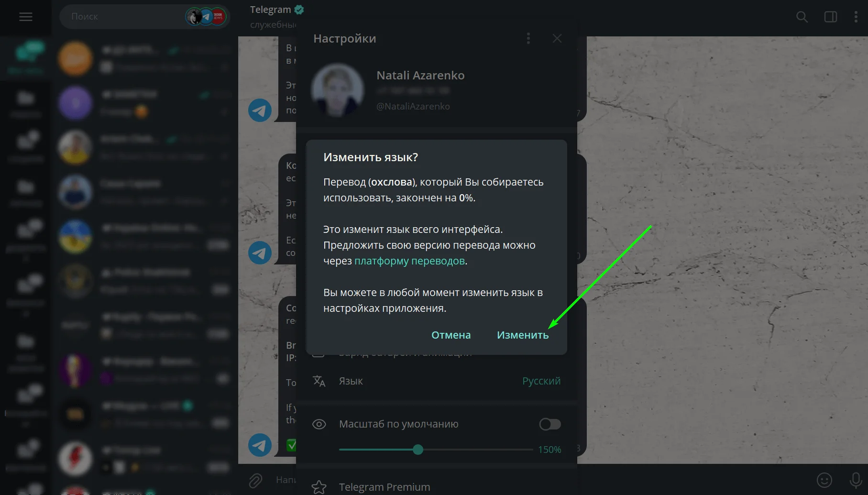Close the Настройки panel
The height and width of the screenshot is (495, 868).
click(557, 38)
